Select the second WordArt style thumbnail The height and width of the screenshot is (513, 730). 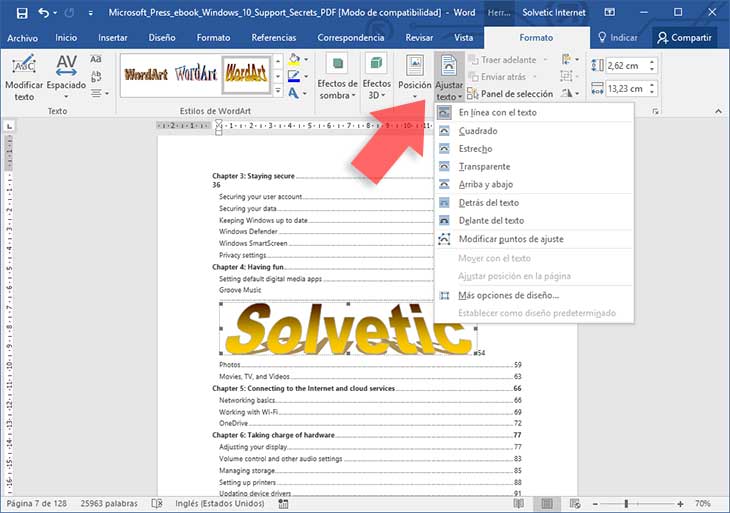196,74
